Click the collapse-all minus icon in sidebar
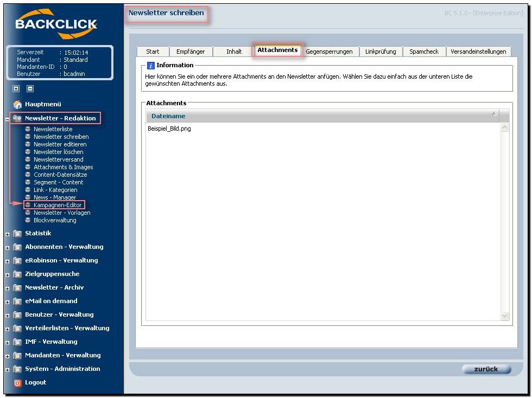The height and width of the screenshot is (398, 532). click(30, 88)
